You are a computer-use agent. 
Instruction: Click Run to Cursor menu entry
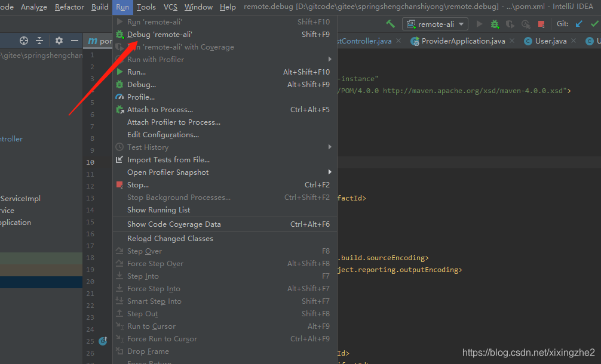[225, 326]
